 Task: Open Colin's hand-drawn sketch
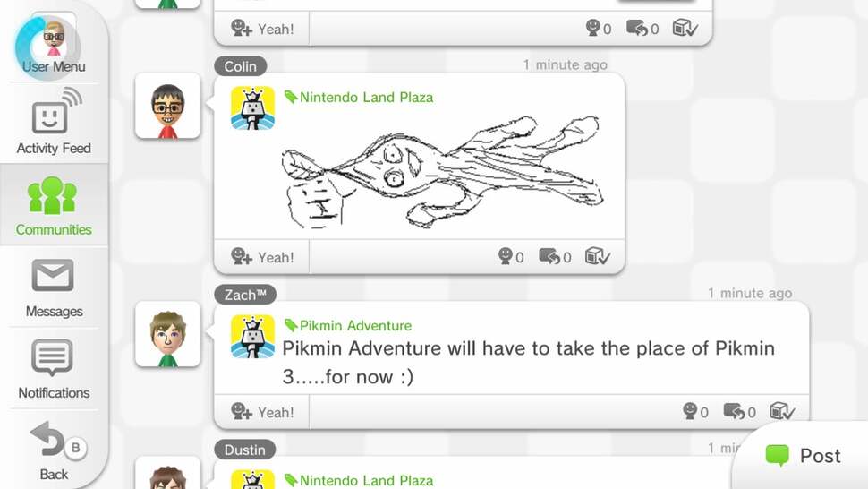click(x=443, y=172)
